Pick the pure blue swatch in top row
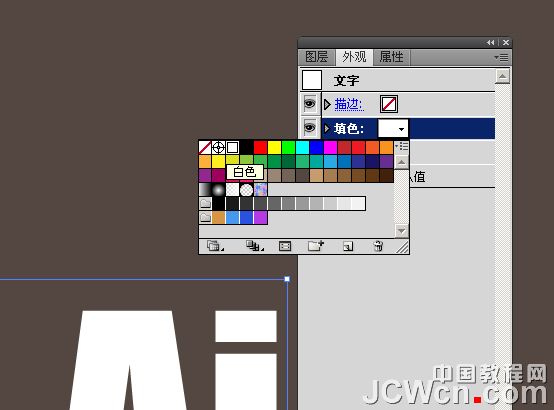 pyautogui.click(x=316, y=147)
